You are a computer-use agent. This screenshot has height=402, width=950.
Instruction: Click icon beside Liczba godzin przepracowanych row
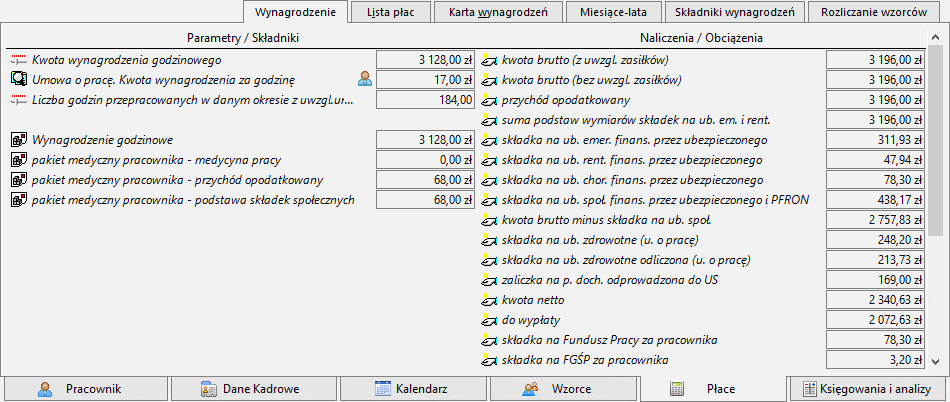point(17,99)
